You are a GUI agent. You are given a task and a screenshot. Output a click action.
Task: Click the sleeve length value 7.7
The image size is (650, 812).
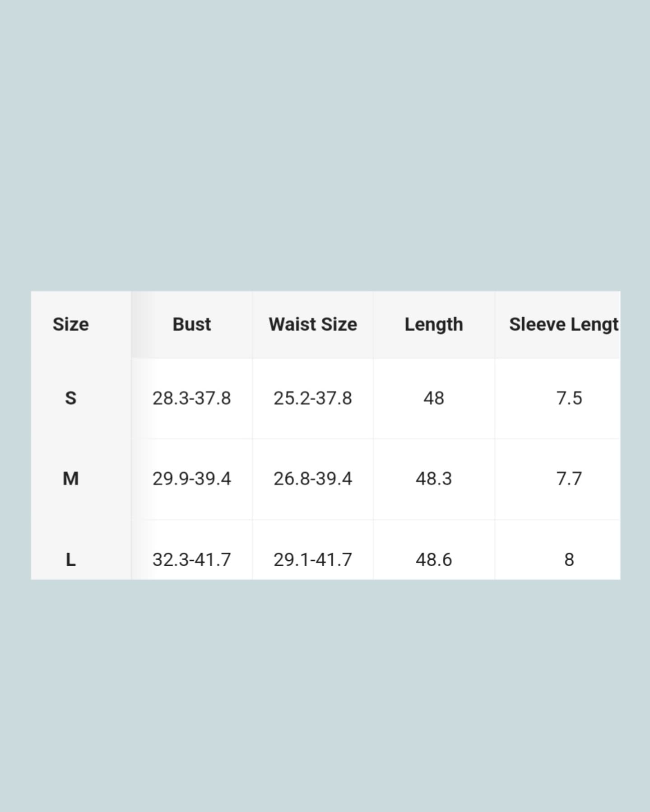pyautogui.click(x=569, y=479)
